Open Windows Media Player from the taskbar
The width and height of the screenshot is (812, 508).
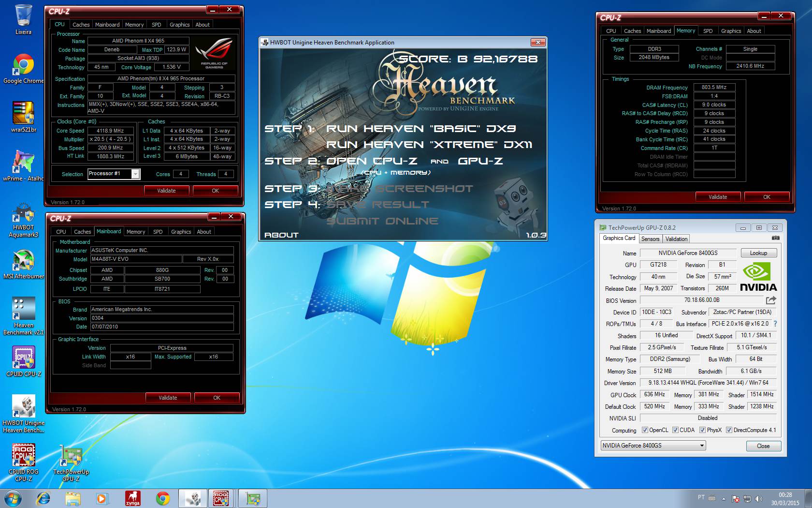tap(102, 498)
